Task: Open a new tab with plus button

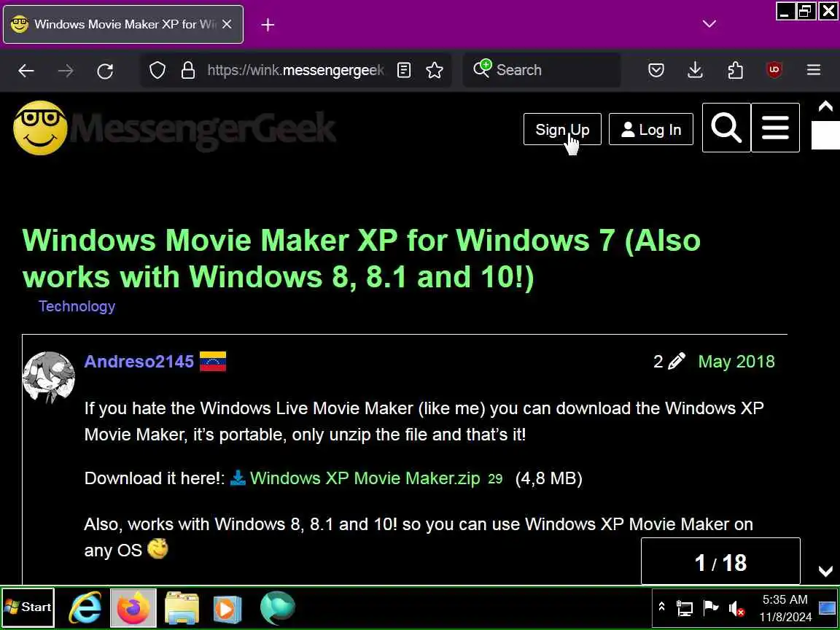Action: click(x=268, y=25)
